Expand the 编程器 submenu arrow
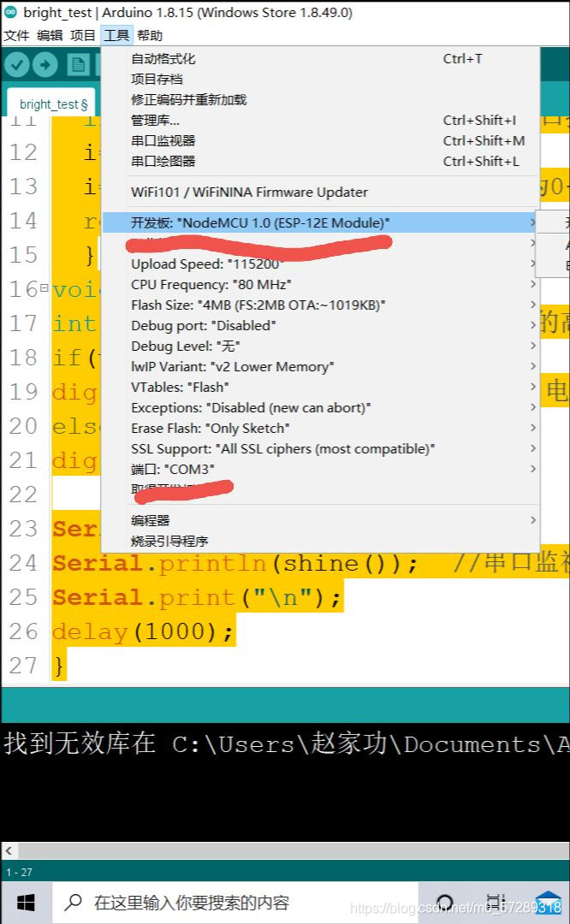 click(532, 520)
